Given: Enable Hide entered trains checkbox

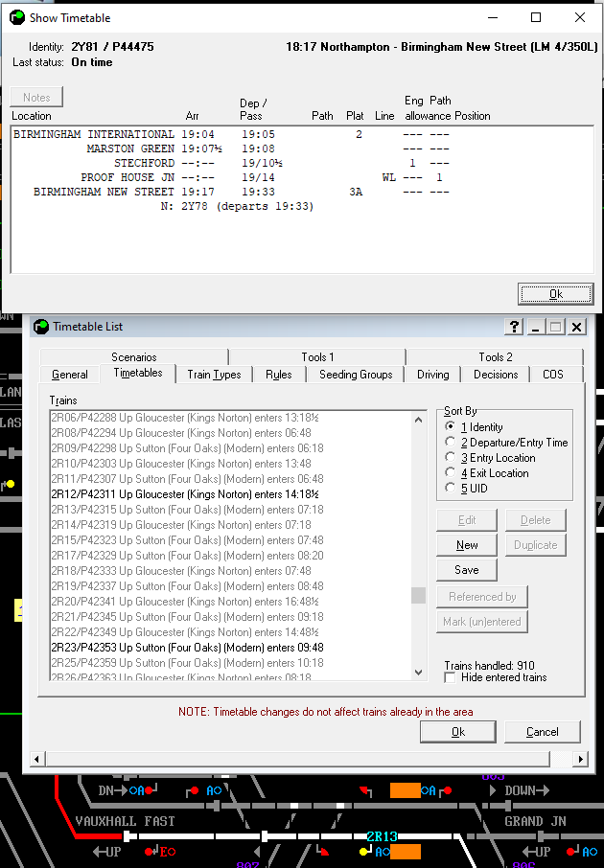Looking at the screenshot, I should pyautogui.click(x=450, y=677).
